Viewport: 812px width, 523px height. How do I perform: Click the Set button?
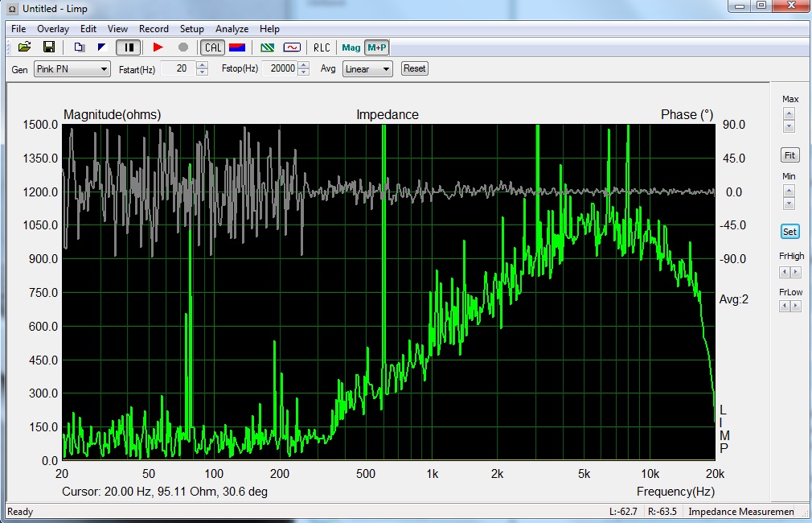coord(789,232)
